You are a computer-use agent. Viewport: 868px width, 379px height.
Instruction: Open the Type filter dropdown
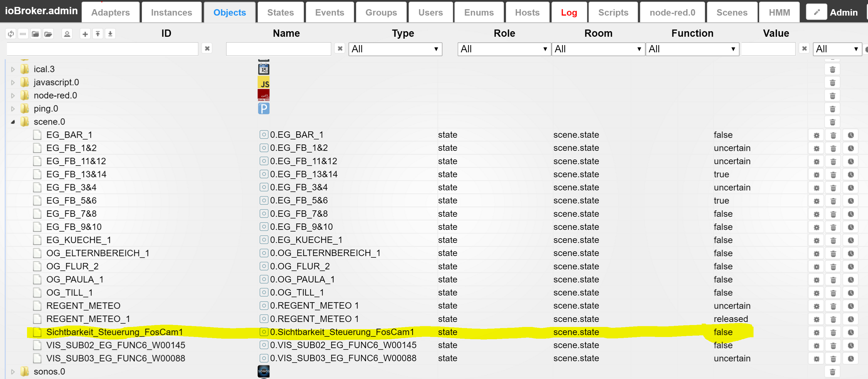click(x=395, y=49)
